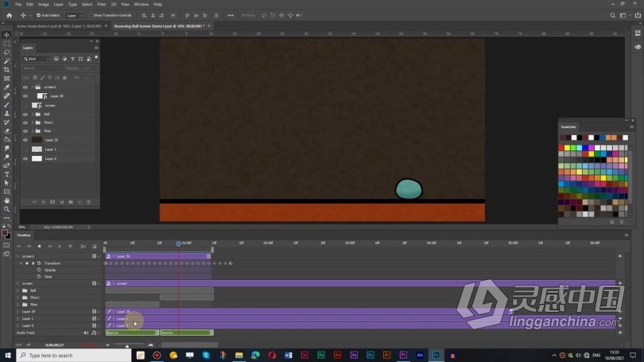Pick the red swatch in Swatches panel
Screen dimensions: 644x362
tap(561, 148)
